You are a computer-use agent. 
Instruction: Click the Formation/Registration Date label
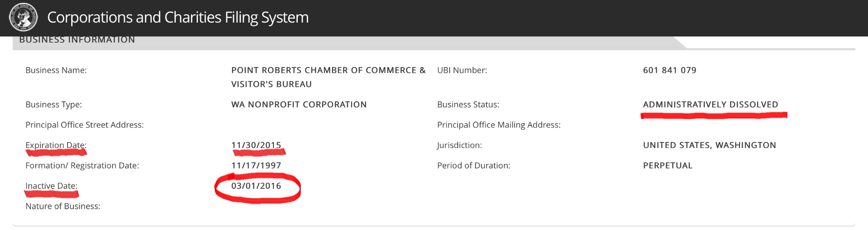pos(82,165)
